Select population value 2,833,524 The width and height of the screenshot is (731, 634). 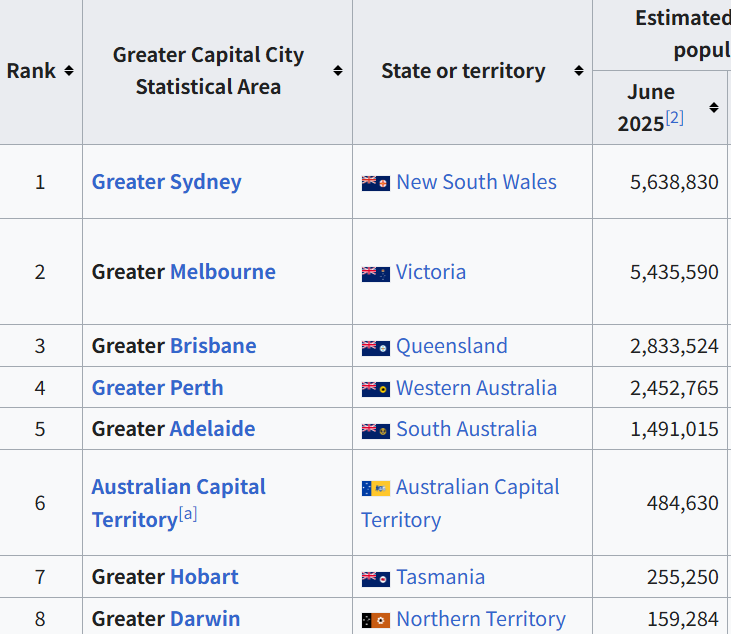674,346
